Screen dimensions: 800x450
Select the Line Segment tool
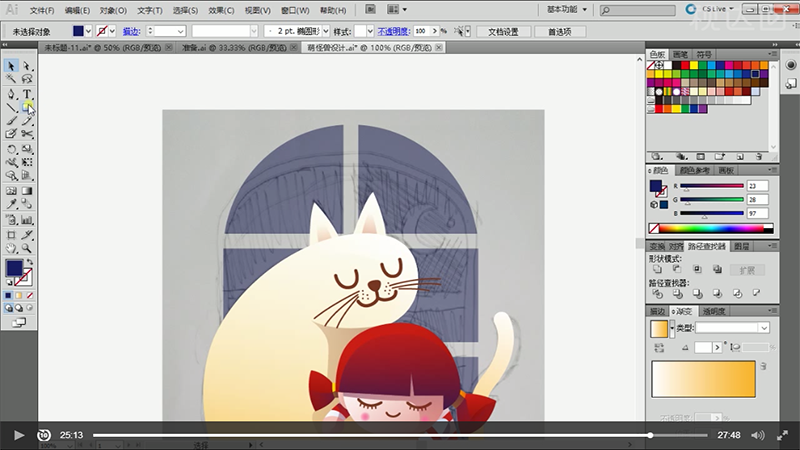pyautogui.click(x=11, y=107)
